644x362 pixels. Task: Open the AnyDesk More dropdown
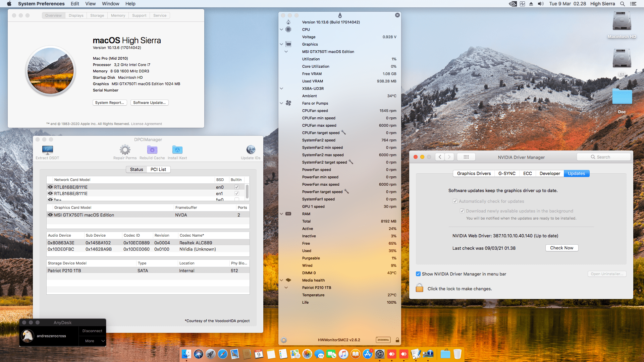[93, 341]
